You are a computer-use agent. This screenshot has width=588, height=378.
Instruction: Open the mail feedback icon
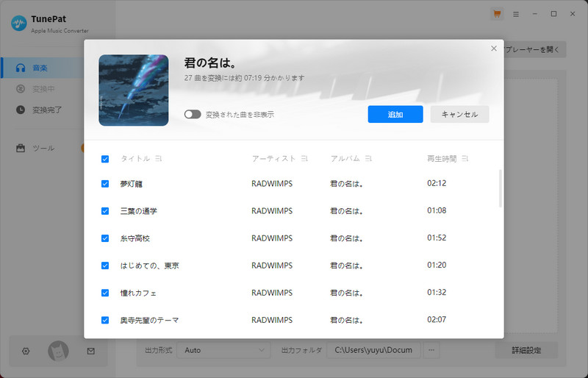[90, 351]
